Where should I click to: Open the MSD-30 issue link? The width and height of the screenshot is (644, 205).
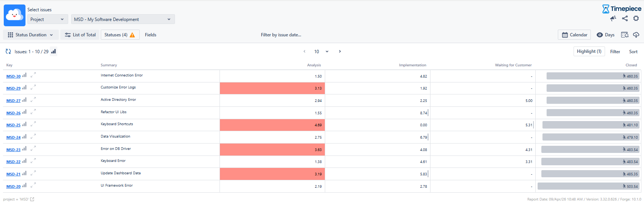pyautogui.click(x=13, y=76)
